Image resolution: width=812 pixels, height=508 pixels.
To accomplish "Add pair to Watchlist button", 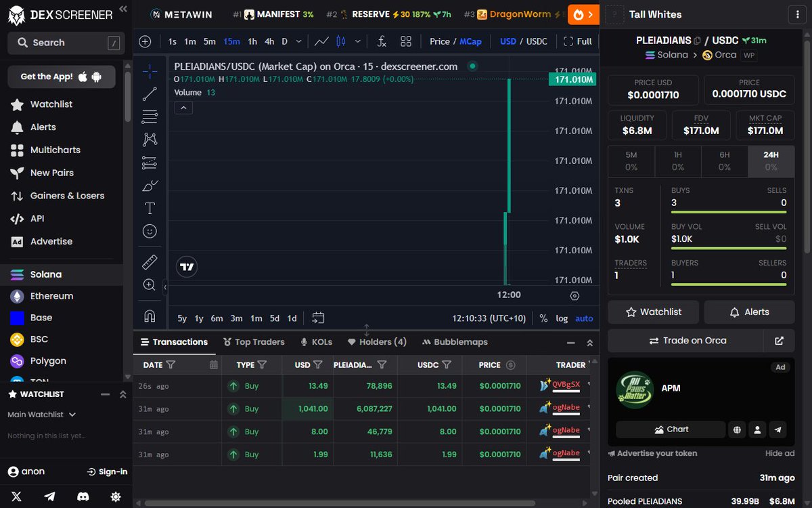I will (x=653, y=312).
